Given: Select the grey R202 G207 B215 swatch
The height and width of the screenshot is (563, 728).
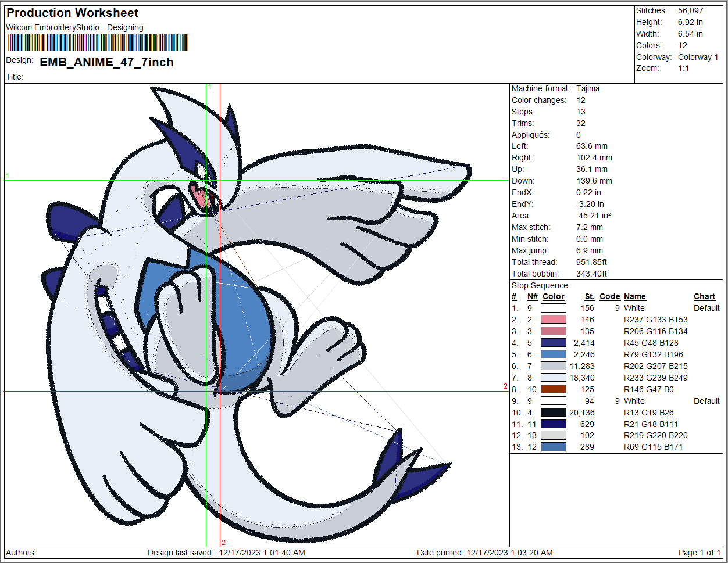Looking at the screenshot, I should [x=553, y=366].
